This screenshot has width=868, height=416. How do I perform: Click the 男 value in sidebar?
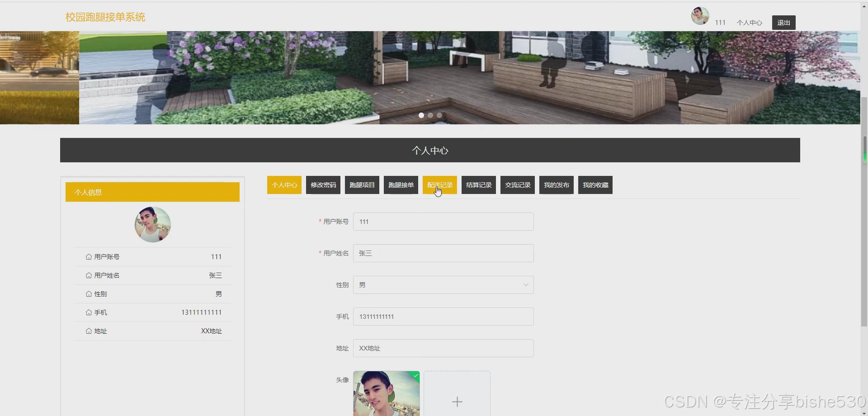click(x=219, y=294)
